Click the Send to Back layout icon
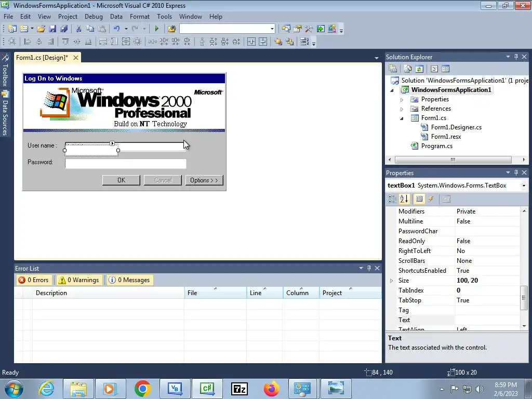The image size is (532, 399). 290,42
